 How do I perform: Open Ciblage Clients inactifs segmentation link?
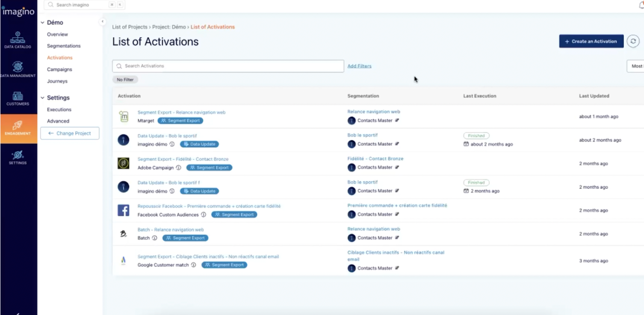tap(396, 256)
